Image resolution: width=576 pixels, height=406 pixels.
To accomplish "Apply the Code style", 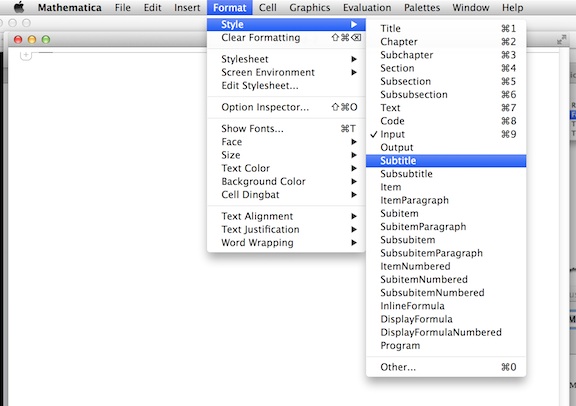I will [x=446, y=121].
